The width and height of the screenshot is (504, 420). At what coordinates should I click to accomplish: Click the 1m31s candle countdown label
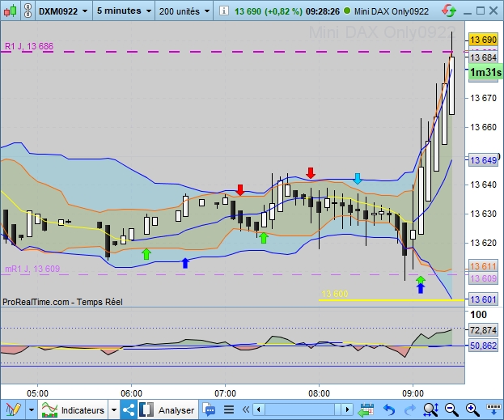coord(485,72)
